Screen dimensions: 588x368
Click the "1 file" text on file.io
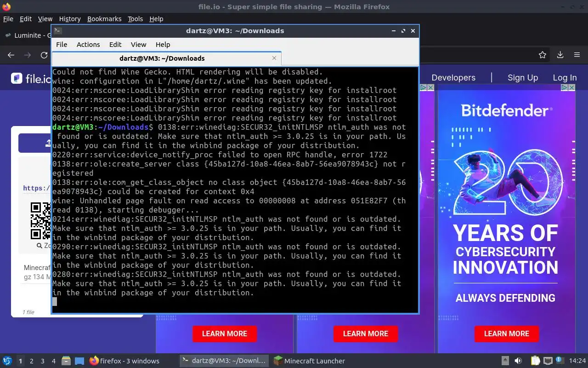(x=28, y=312)
